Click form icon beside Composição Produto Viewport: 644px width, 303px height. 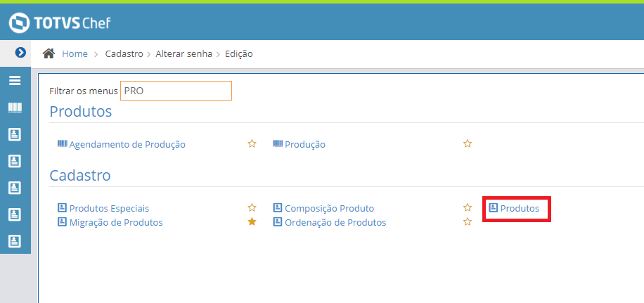278,208
